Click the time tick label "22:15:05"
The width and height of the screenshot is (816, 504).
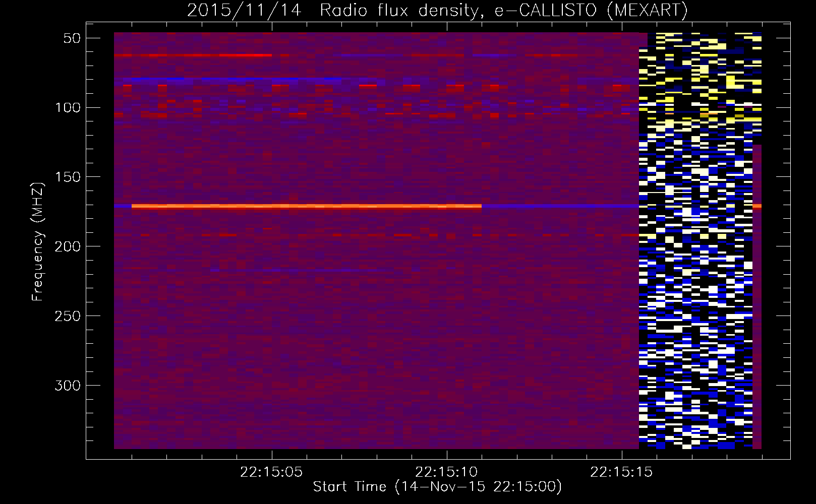point(271,472)
